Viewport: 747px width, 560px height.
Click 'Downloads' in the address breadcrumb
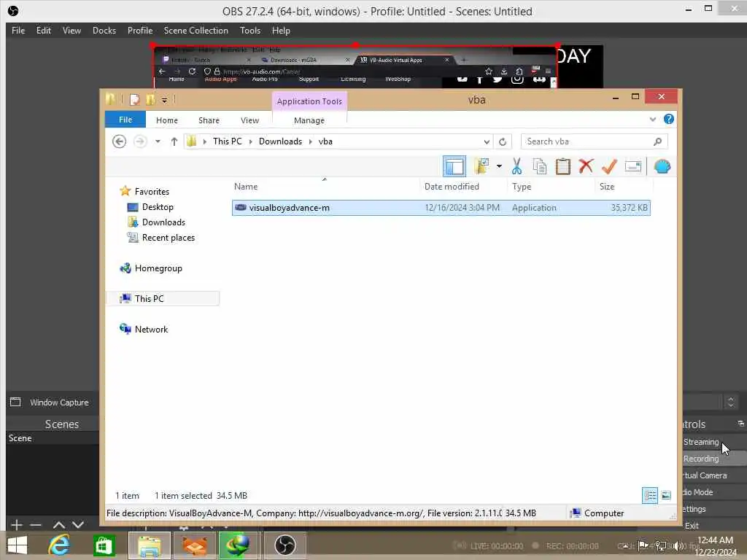[x=280, y=141]
